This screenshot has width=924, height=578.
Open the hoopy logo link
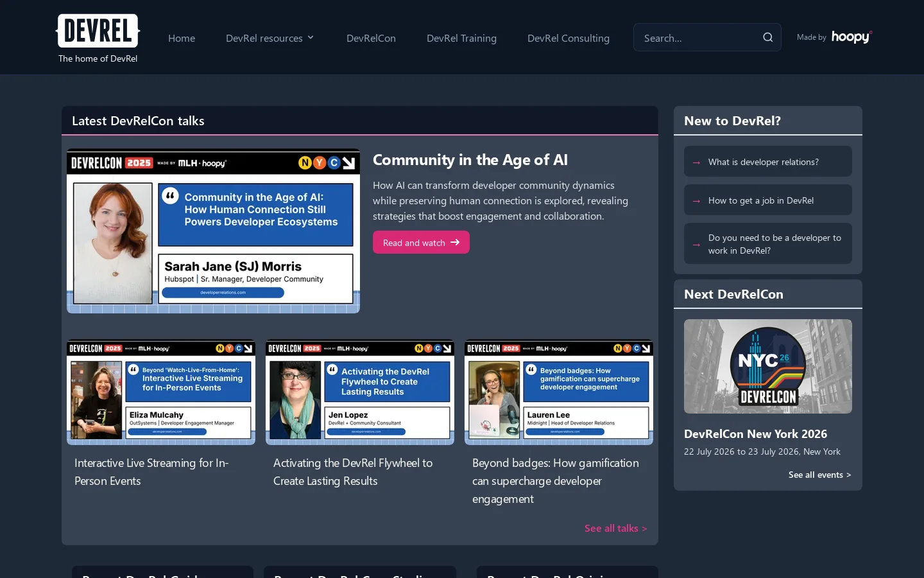tap(851, 37)
